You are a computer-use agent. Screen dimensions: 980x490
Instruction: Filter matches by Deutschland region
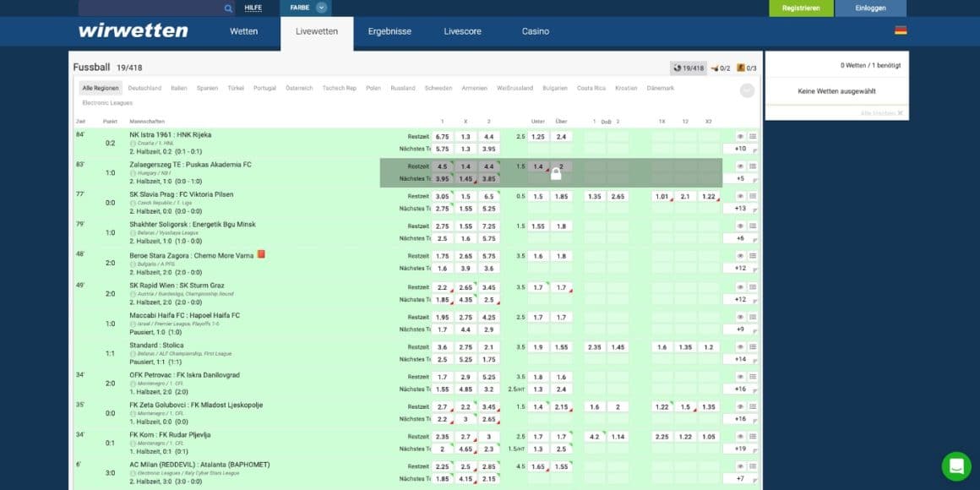[x=144, y=89]
